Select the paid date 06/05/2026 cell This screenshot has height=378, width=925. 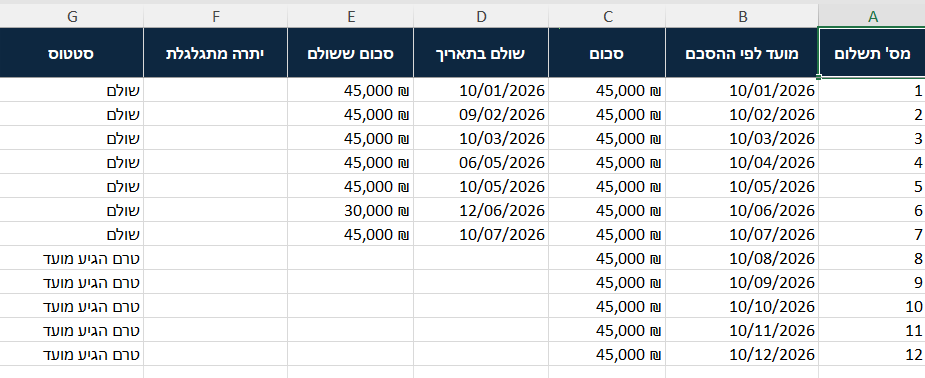pos(481,162)
